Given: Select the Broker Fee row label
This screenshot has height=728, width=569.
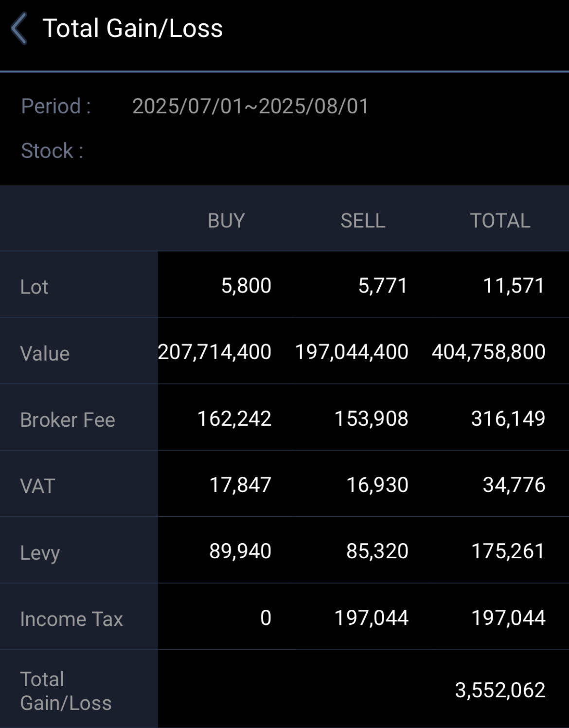Looking at the screenshot, I should [68, 420].
